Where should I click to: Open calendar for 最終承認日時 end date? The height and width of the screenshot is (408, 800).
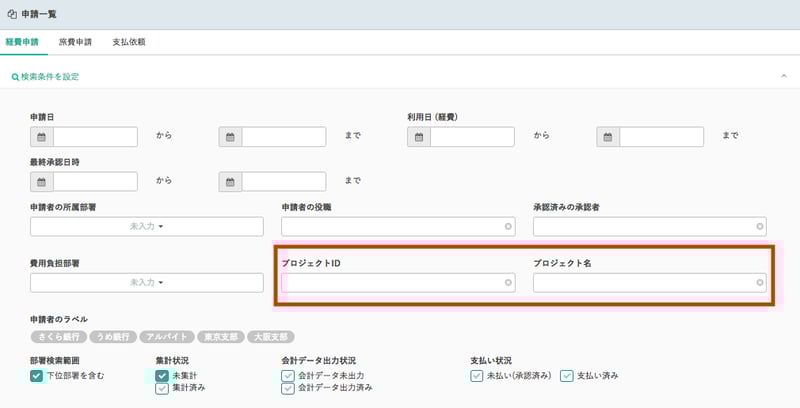point(230,182)
